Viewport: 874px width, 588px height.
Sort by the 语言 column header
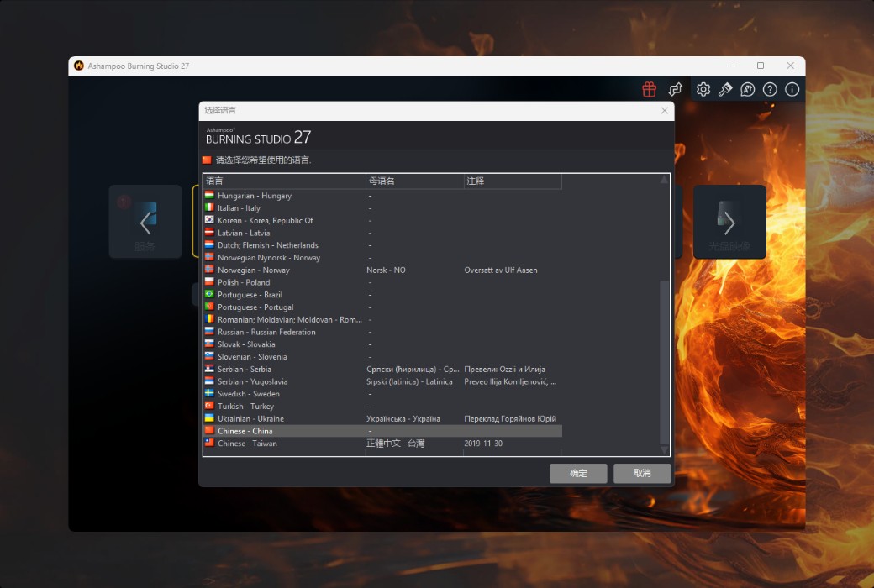point(284,181)
